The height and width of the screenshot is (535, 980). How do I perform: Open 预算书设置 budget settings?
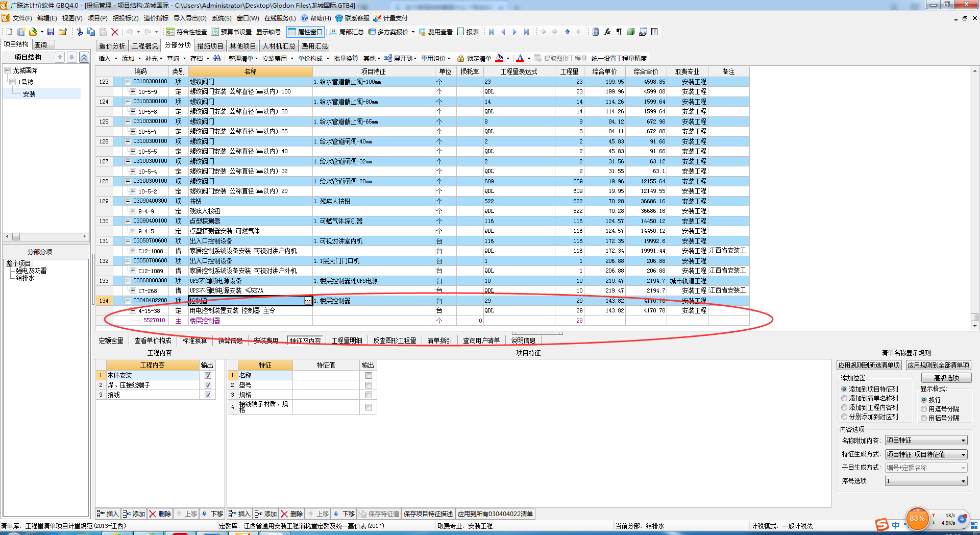coord(231,32)
